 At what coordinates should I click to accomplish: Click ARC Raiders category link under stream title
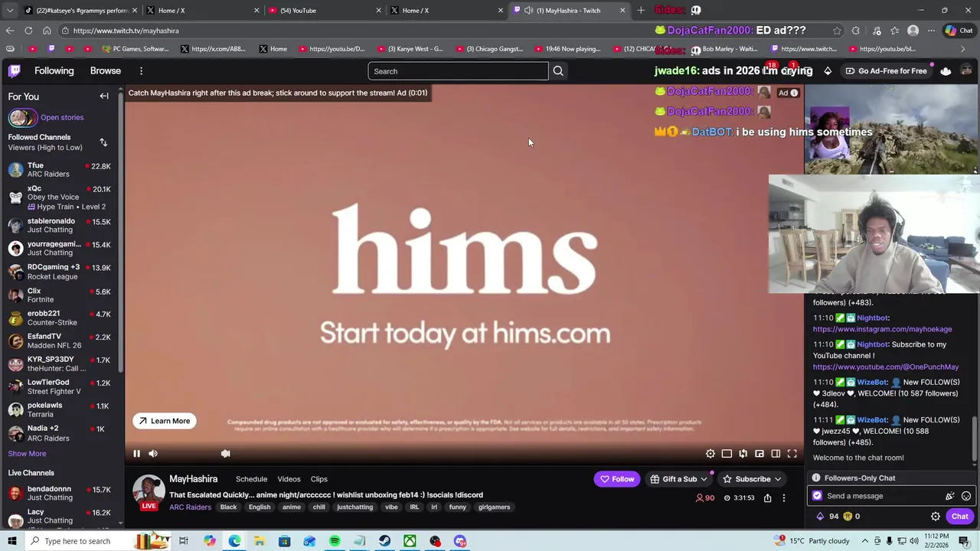pyautogui.click(x=190, y=507)
